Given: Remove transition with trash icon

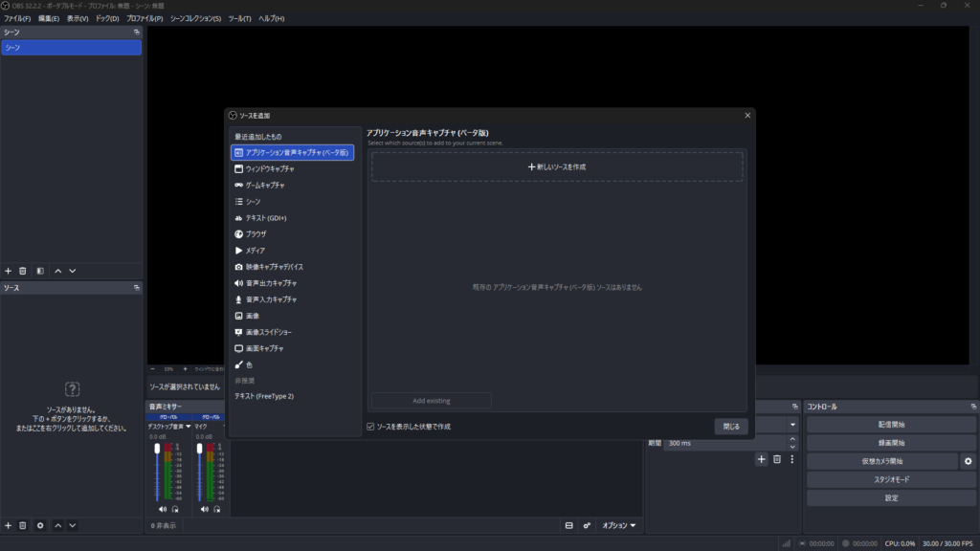Looking at the screenshot, I should [x=777, y=460].
